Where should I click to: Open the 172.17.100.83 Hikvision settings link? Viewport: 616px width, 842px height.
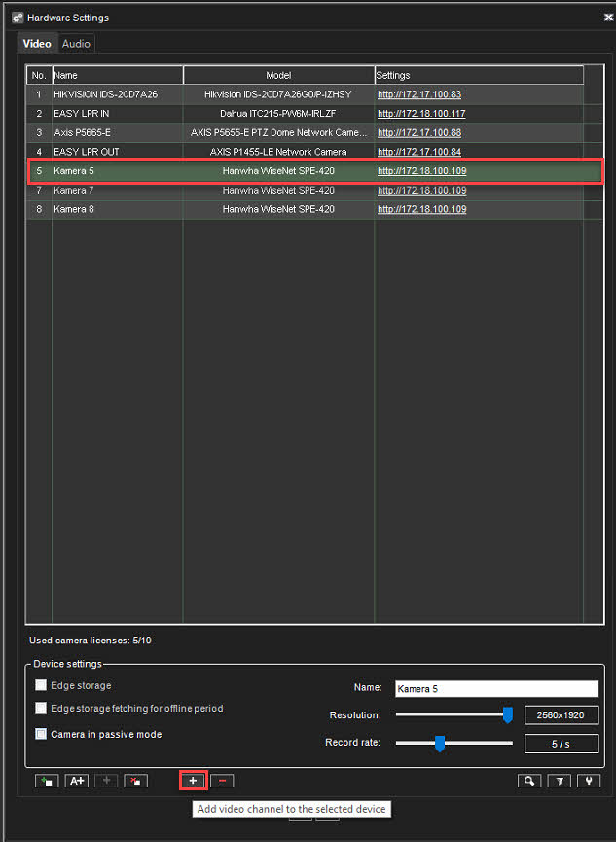[418, 94]
